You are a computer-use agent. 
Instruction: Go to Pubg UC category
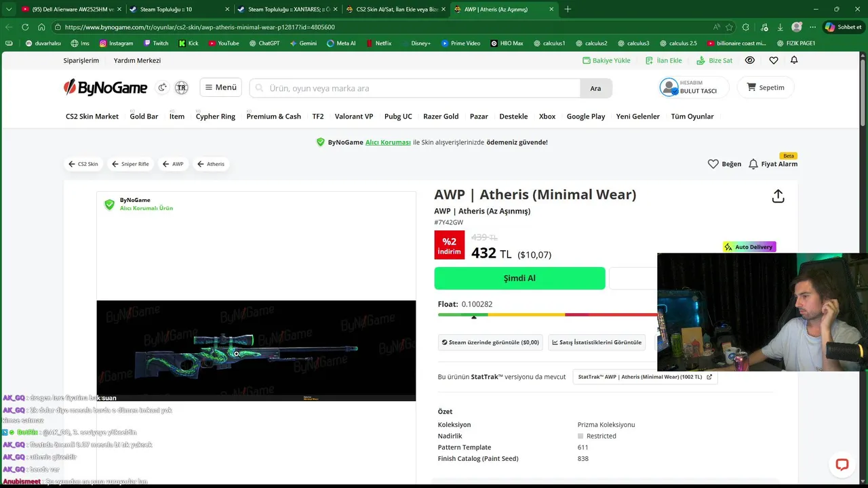398,117
